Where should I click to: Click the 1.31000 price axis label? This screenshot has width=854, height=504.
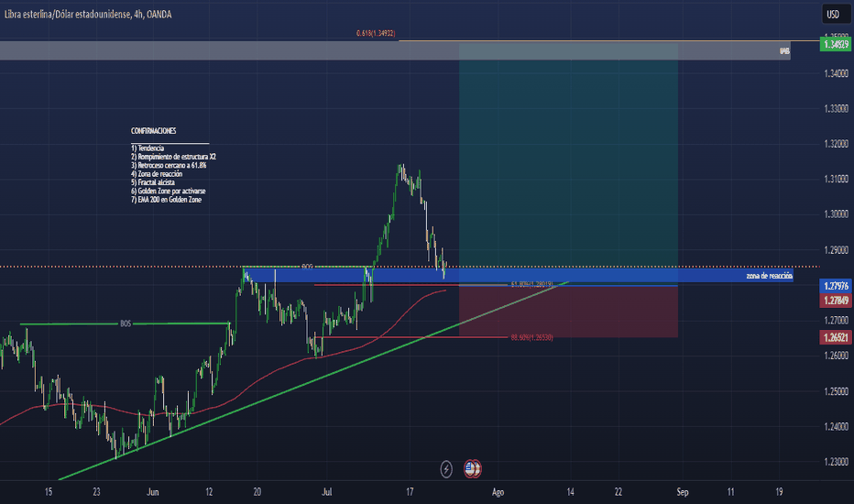tap(836, 180)
